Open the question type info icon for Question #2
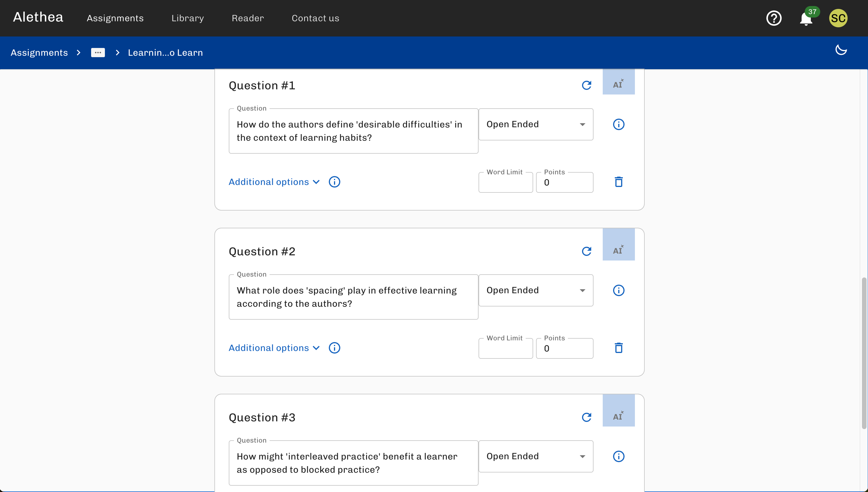 coord(619,290)
